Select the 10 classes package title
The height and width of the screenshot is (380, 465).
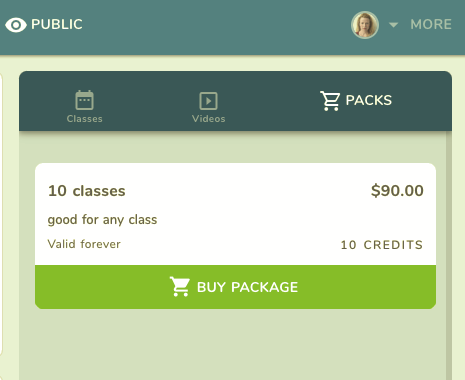[87, 191]
